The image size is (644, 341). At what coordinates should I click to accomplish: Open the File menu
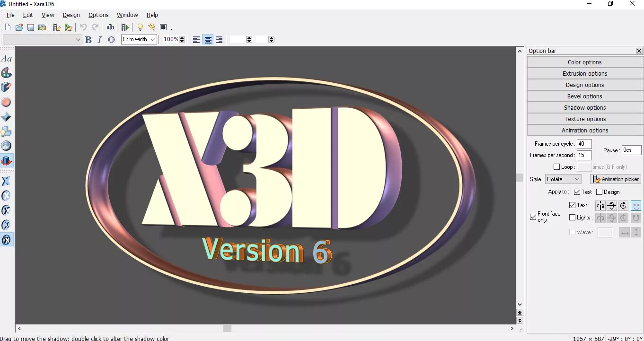tap(10, 15)
